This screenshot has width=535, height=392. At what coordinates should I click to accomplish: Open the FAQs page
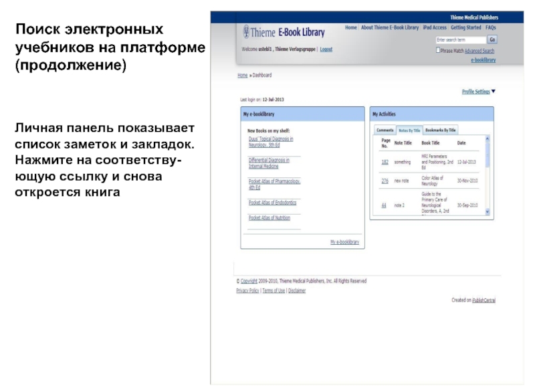point(491,27)
